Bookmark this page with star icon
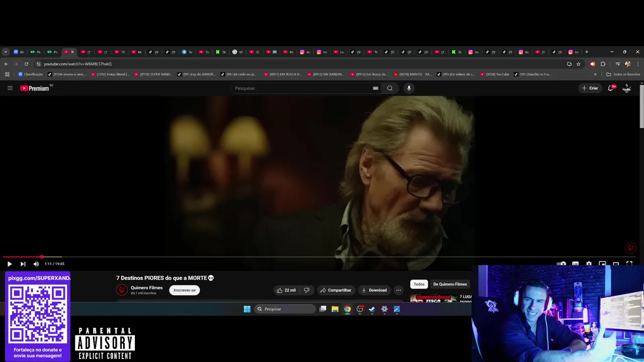 click(x=579, y=64)
